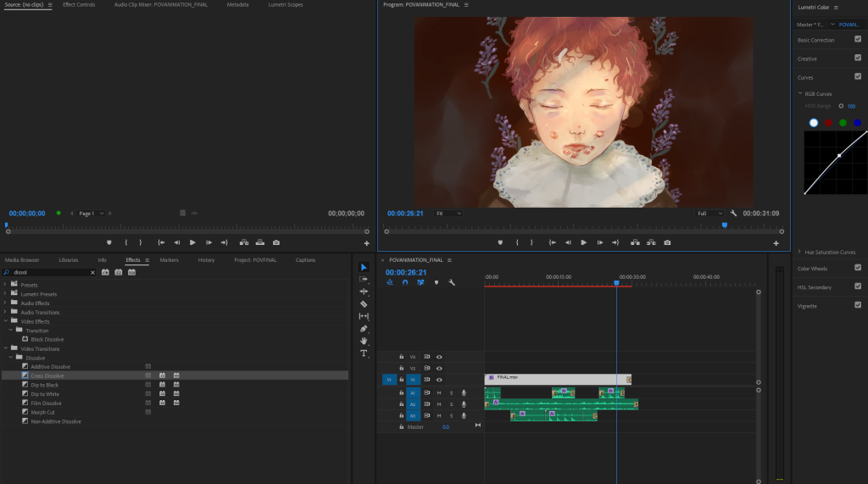Expand Hue Saturation Curves section

coord(799,252)
